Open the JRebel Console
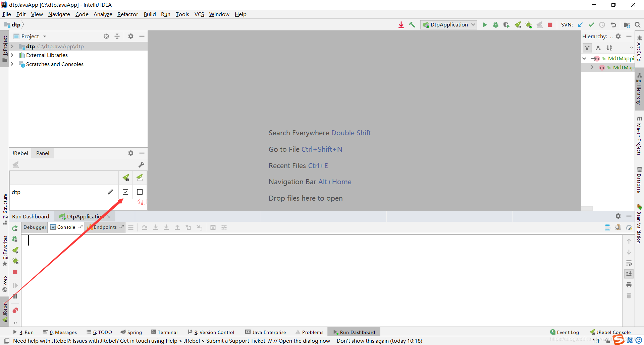Viewport: 644px width, 345px height. [610, 332]
